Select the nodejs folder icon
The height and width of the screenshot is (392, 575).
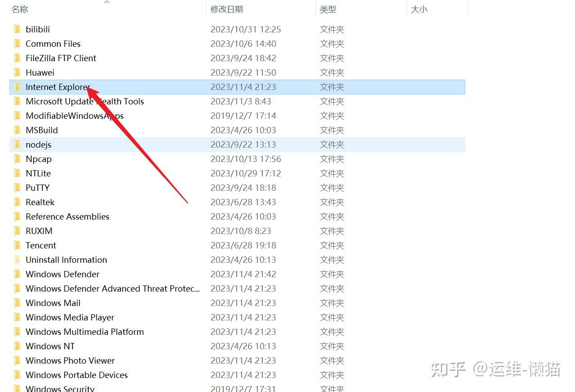(17, 144)
